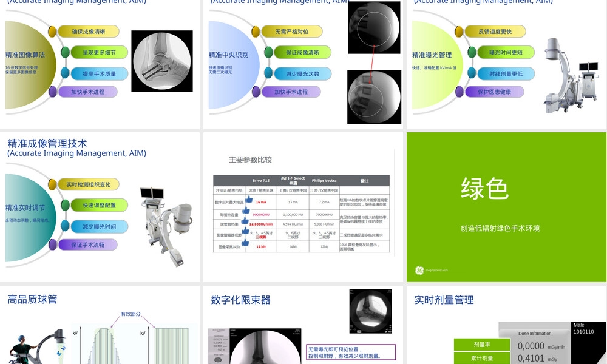The image size is (607, 364).
Task: Click the 创造低辐射绿色手术环境 subtitle
Action: (x=500, y=228)
